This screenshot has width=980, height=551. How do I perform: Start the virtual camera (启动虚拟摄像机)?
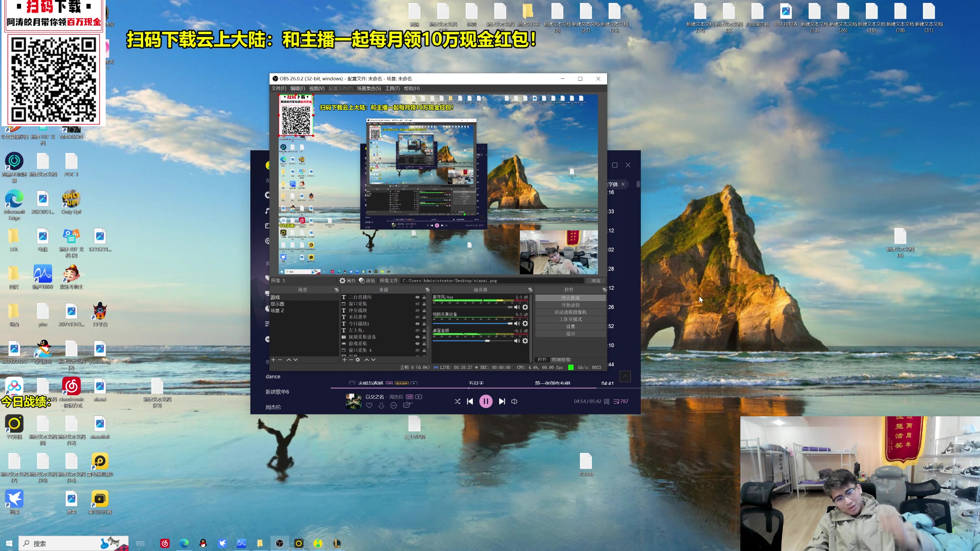570,312
